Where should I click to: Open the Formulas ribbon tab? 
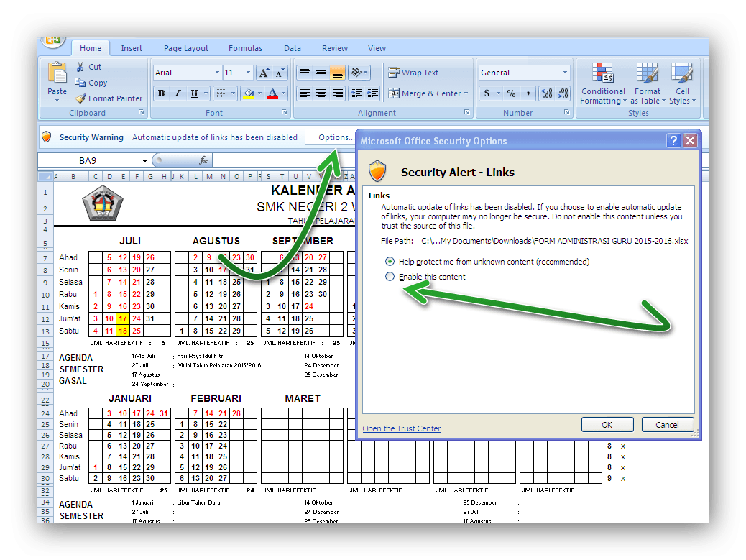click(x=245, y=48)
